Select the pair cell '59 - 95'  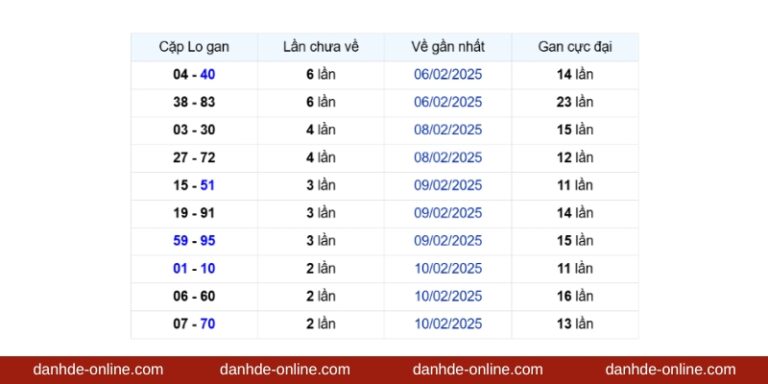click(194, 241)
